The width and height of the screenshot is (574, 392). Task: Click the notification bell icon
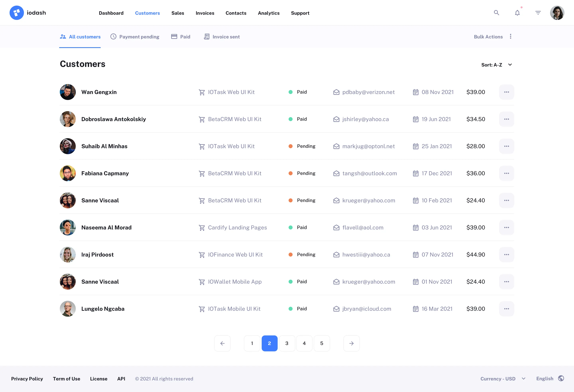517,13
